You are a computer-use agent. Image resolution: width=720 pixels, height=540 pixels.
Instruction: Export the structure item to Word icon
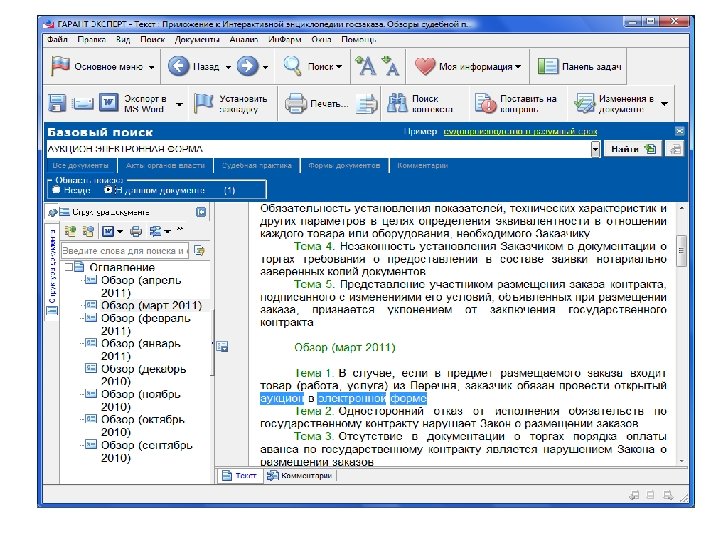click(x=107, y=231)
